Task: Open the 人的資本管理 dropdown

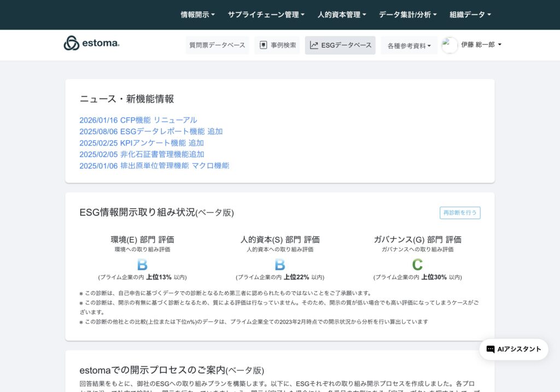Action: (x=342, y=15)
